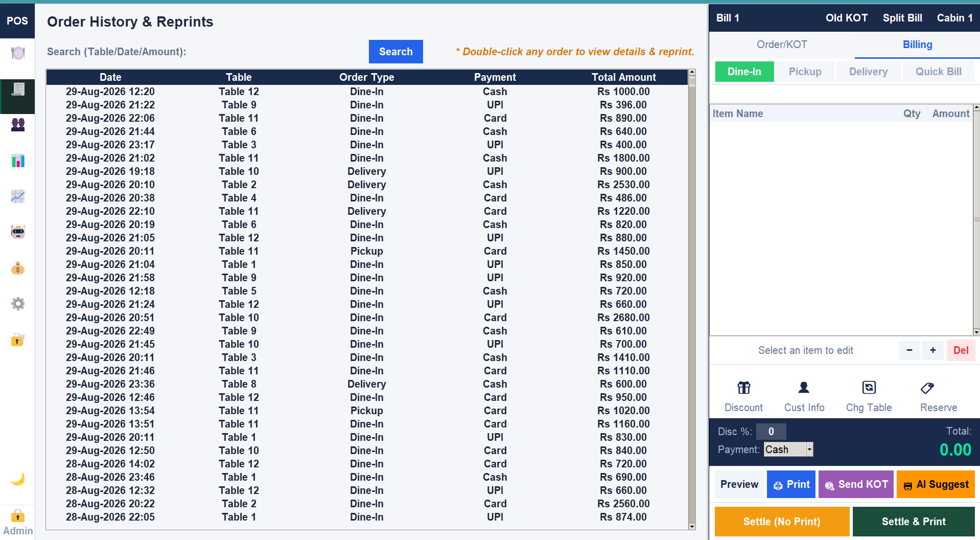Toggle dark mode with the moon icon

point(17,479)
